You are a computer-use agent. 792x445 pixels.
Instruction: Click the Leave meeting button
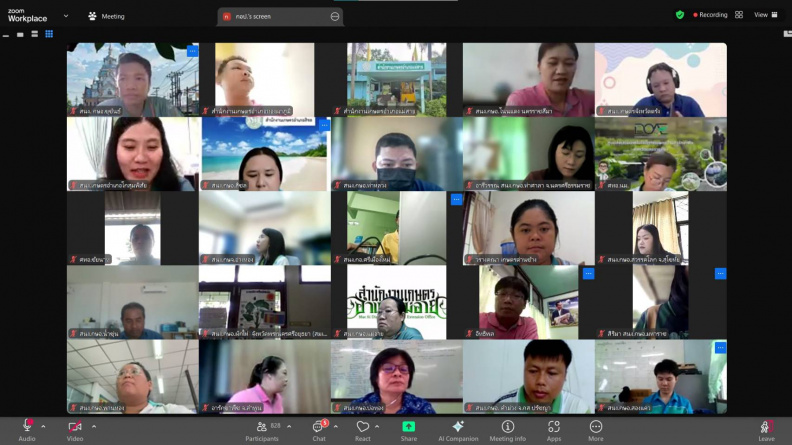point(766,431)
